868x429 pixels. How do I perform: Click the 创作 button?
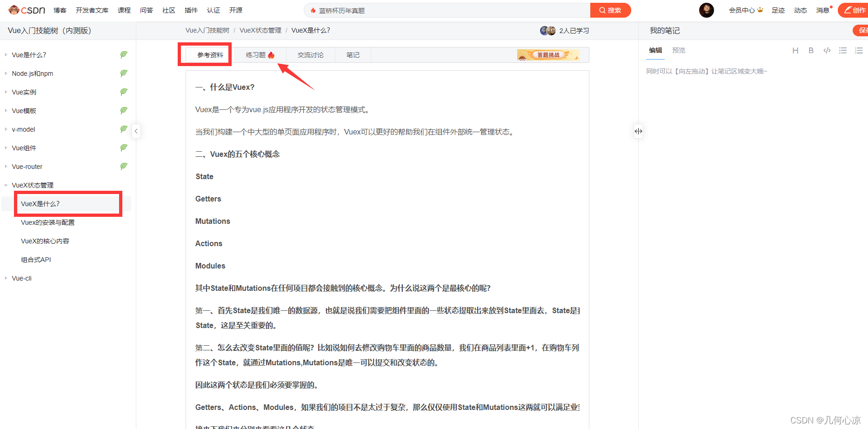pyautogui.click(x=854, y=10)
